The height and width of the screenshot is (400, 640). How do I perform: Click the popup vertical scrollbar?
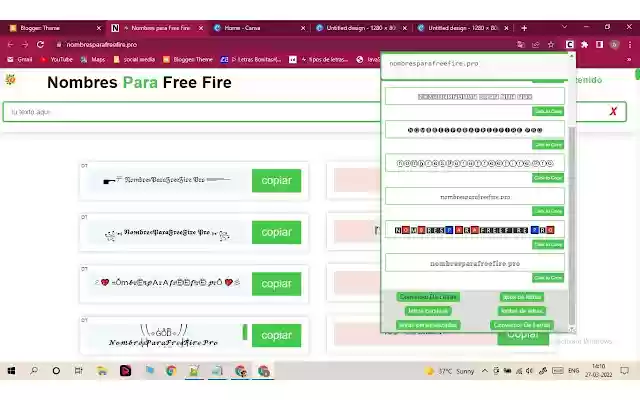(x=572, y=224)
